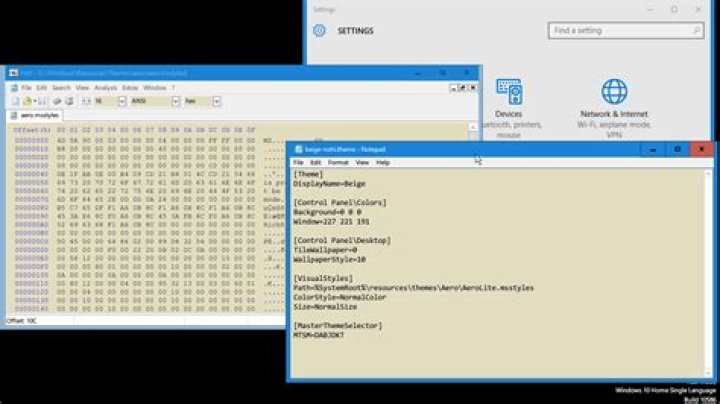720x404 pixels.
Task: Click the [VisualStyles] line in Notepad
Action: pos(323,279)
